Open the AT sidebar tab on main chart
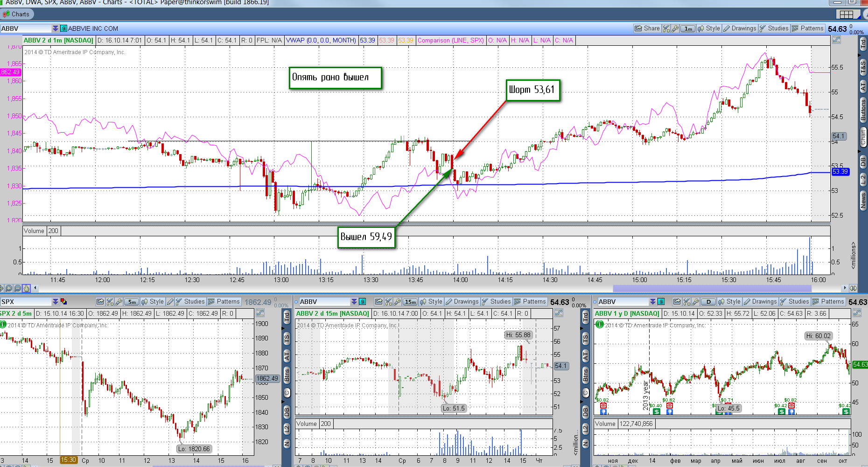 863,86
